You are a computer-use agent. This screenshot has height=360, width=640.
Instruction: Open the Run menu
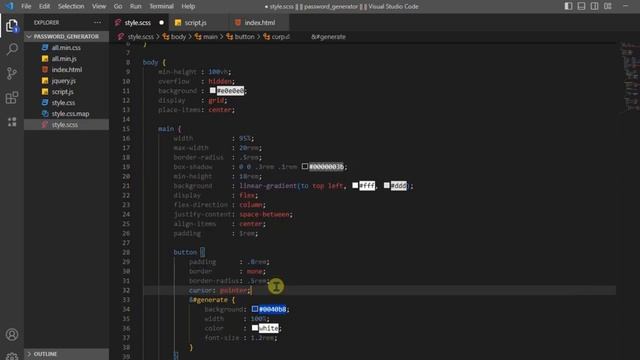[136, 6]
